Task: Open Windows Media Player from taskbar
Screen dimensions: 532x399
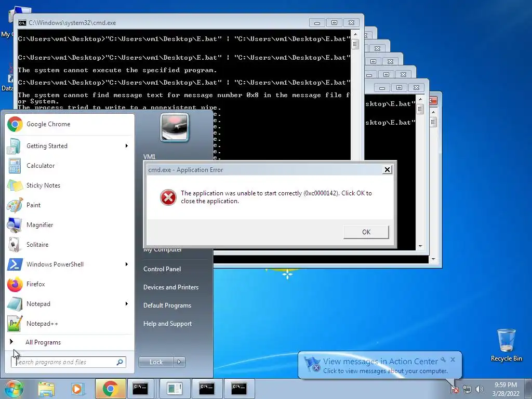Action: (77, 389)
